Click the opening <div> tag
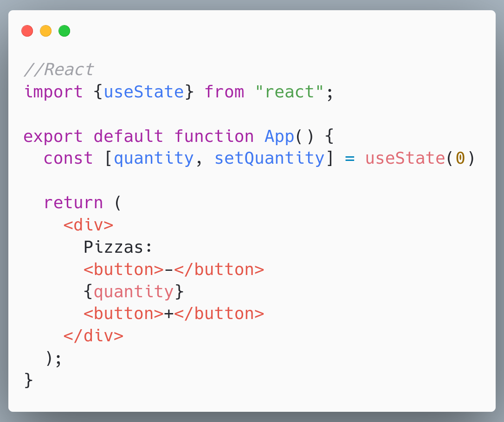Image resolution: width=504 pixels, height=422 pixels. [x=88, y=225]
